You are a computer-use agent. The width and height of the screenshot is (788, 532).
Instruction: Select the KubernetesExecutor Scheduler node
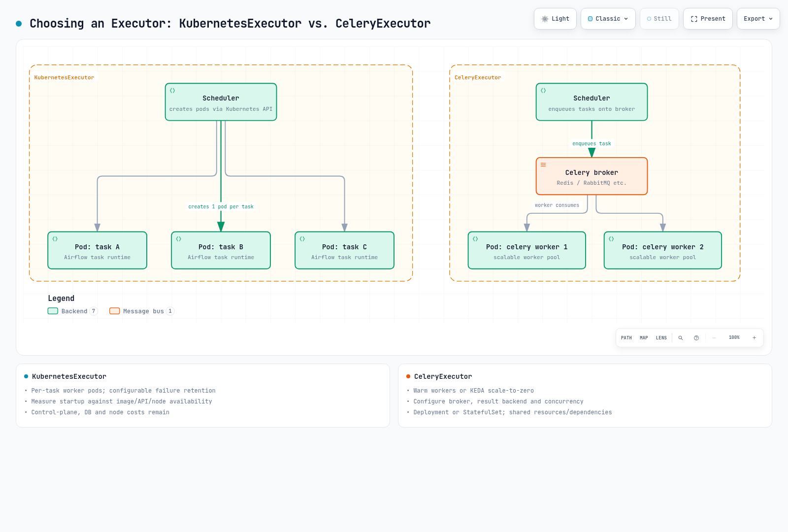pos(221,102)
